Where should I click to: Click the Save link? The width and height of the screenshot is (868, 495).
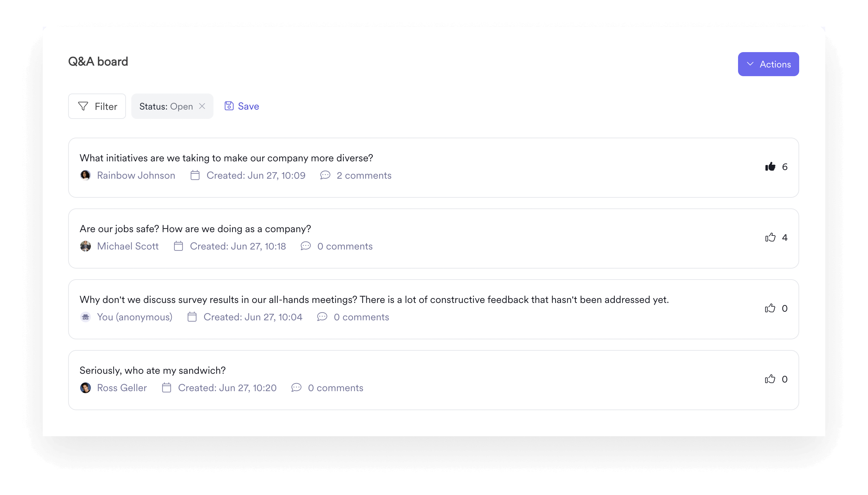[x=248, y=106]
